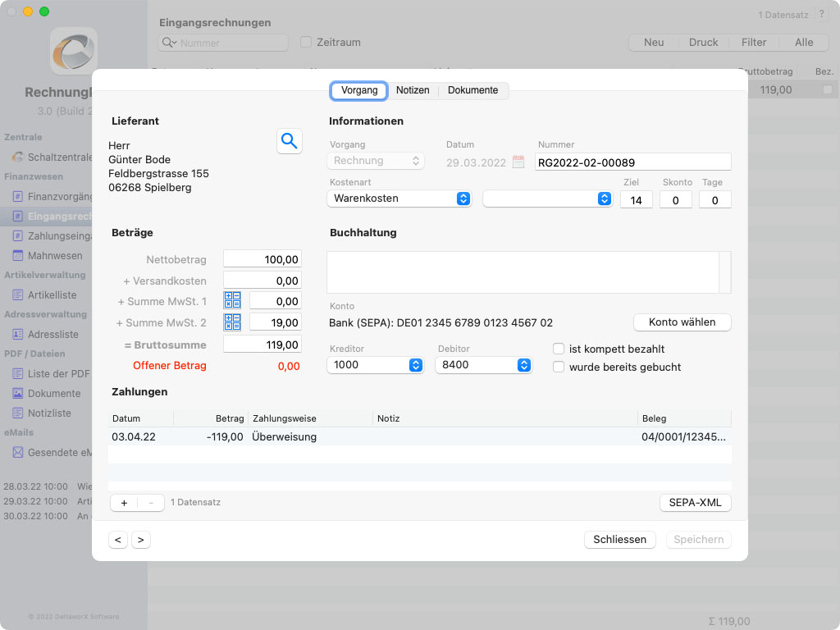Open the Debitor dropdown showing 8400
This screenshot has width=840, height=630.
(483, 365)
